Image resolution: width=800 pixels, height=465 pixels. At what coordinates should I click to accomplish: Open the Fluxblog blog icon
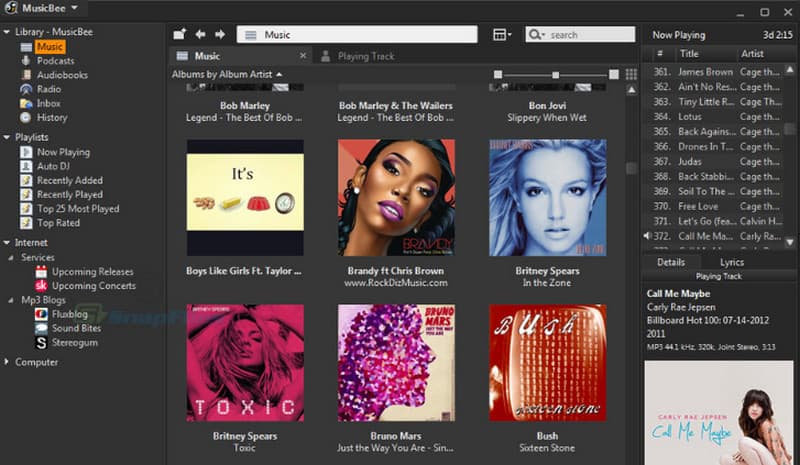point(41,314)
